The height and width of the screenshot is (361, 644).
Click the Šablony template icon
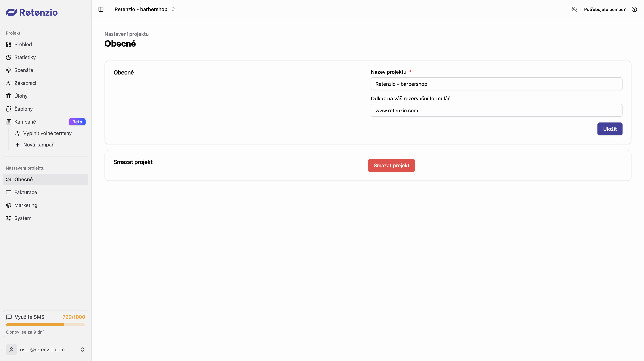(8, 109)
